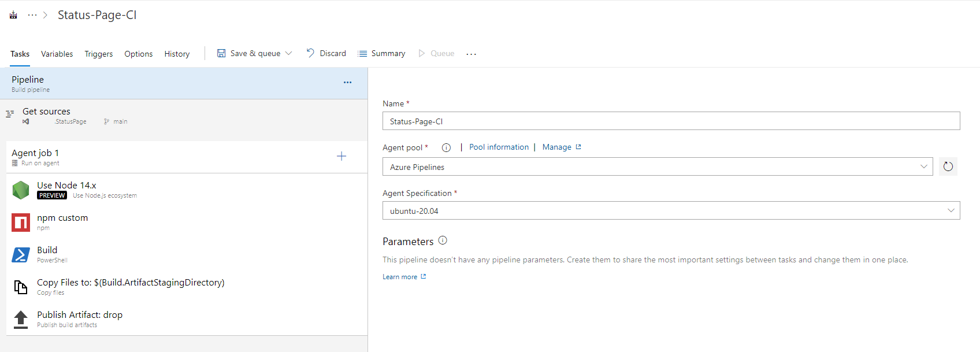The image size is (980, 352).
Task: Open the Pool information link
Action: coord(499,147)
